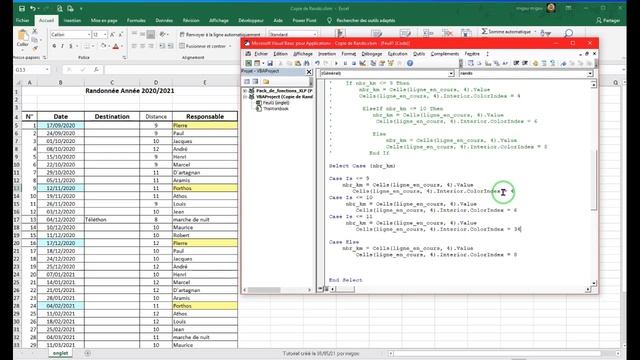Open Outils menu in VBA editor
This screenshot has width=640, height=360.
[x=419, y=53]
